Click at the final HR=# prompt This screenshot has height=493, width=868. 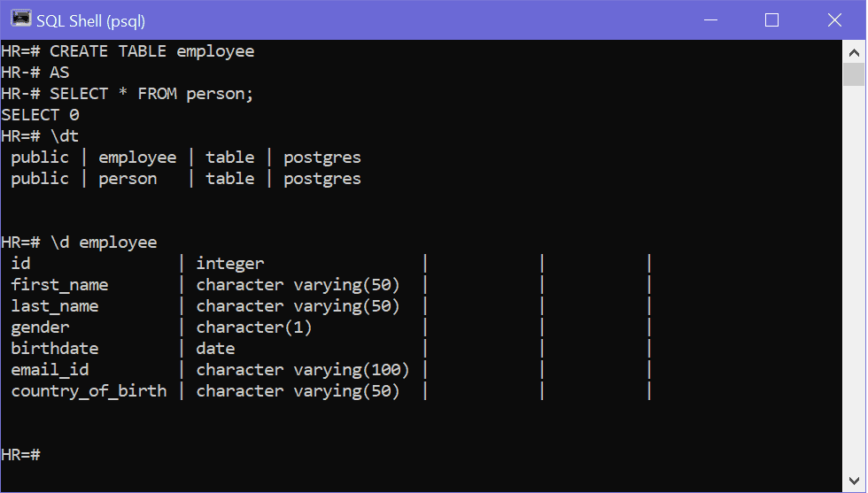(21, 454)
